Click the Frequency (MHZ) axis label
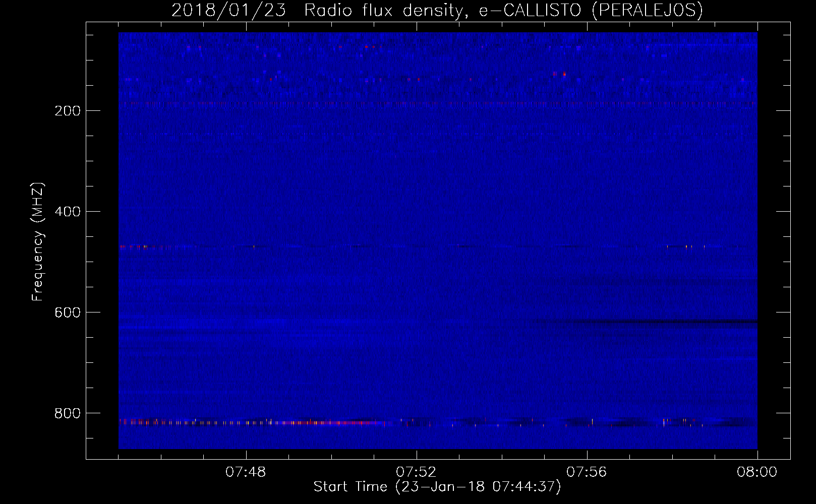 pos(38,241)
